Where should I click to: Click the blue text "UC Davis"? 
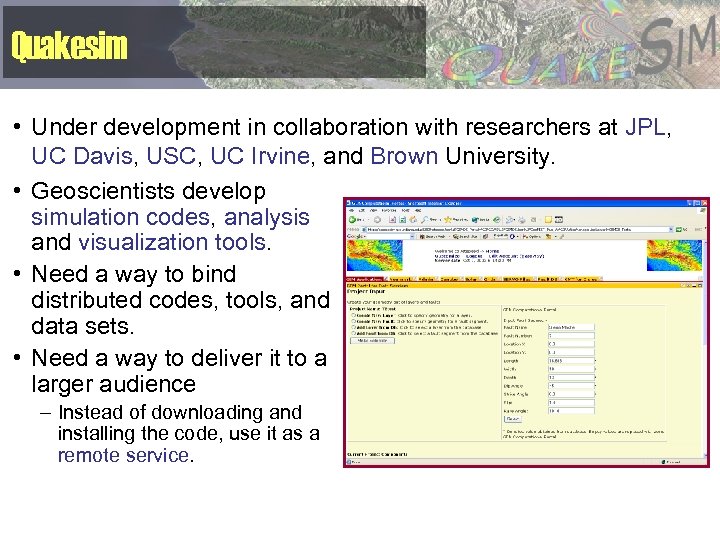pos(82,156)
